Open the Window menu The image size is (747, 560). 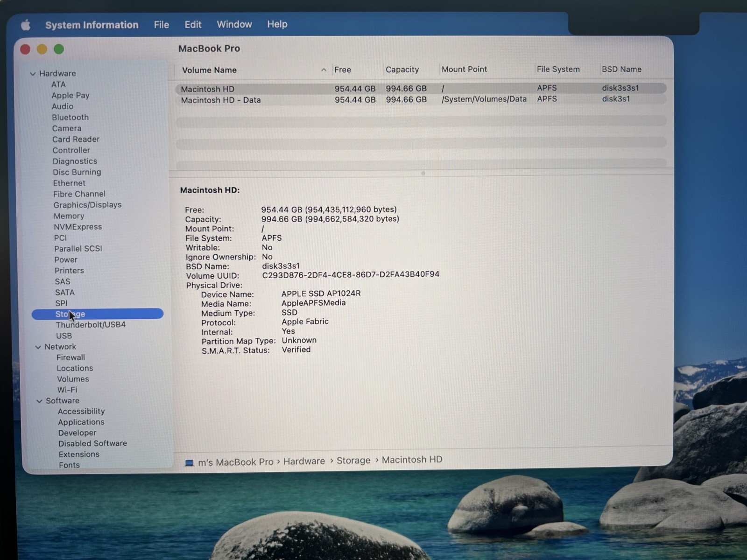pos(234,24)
